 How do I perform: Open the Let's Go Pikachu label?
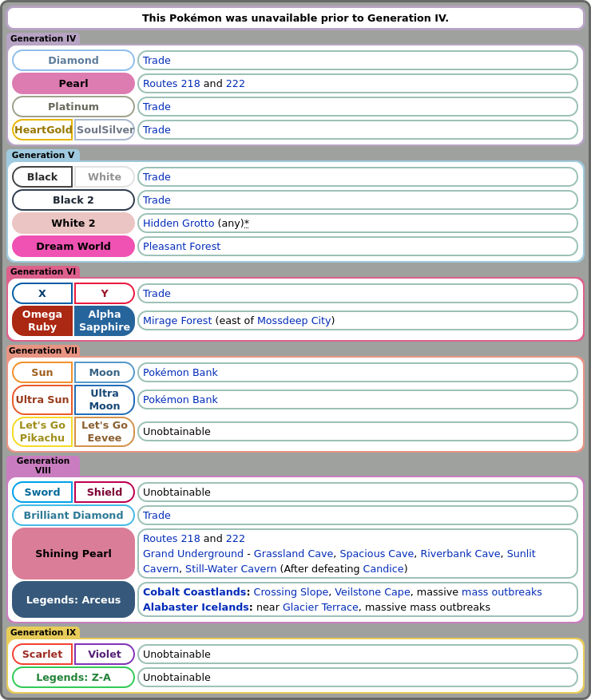tap(42, 431)
